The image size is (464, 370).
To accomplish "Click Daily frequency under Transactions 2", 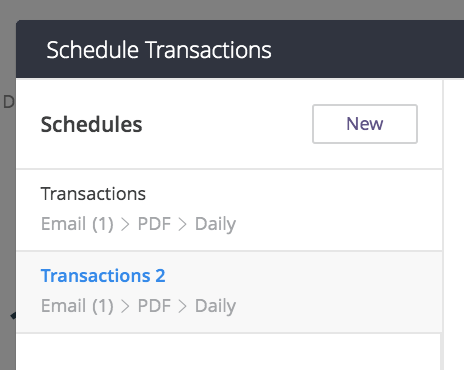I will pyautogui.click(x=215, y=306).
